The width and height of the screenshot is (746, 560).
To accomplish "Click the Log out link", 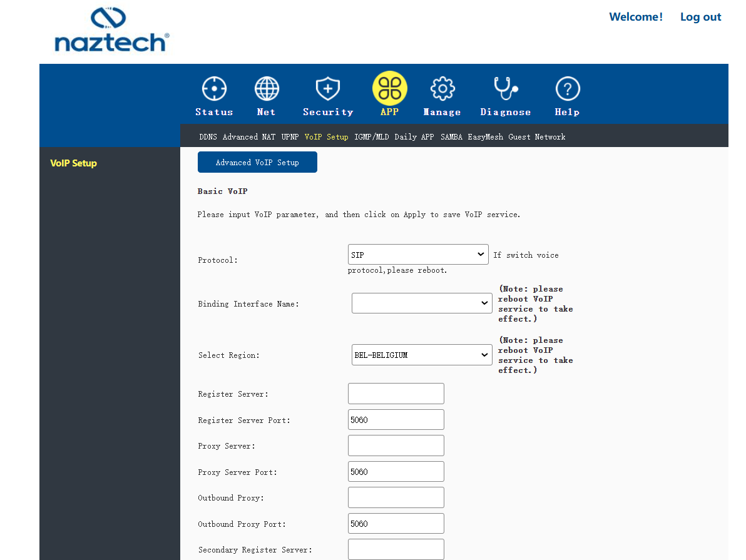I will pyautogui.click(x=700, y=17).
